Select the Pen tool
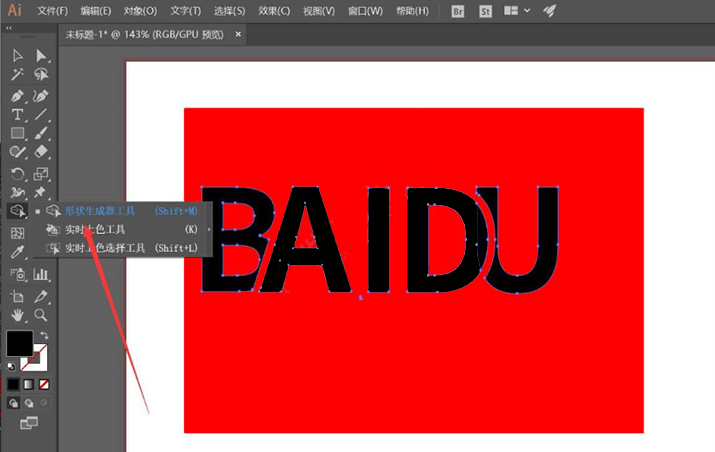This screenshot has height=452, width=715. click(17, 96)
